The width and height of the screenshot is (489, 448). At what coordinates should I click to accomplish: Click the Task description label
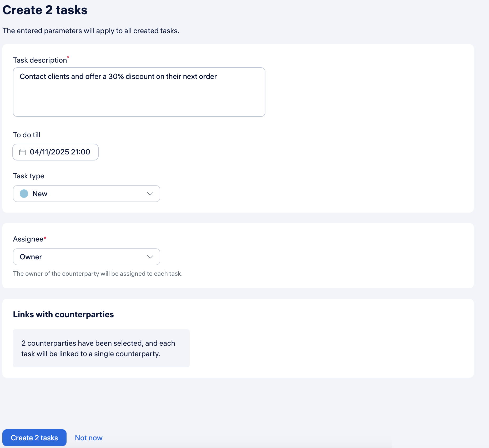click(x=40, y=60)
